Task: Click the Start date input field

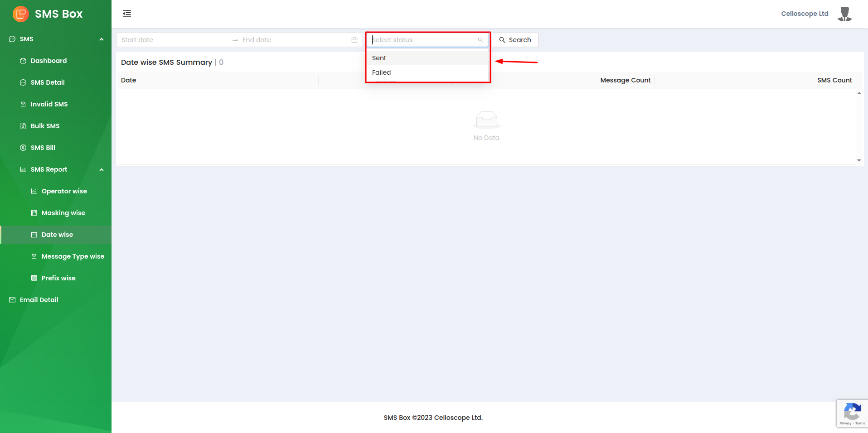Action: pos(172,40)
